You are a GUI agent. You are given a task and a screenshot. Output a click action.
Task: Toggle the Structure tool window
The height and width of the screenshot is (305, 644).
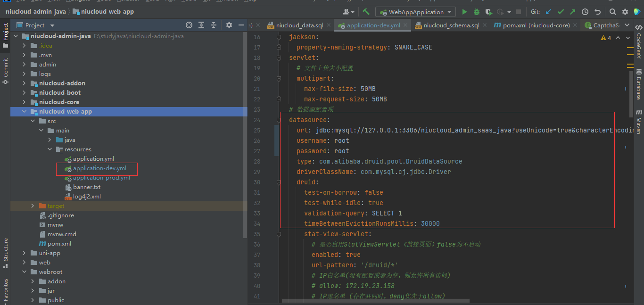(6, 250)
